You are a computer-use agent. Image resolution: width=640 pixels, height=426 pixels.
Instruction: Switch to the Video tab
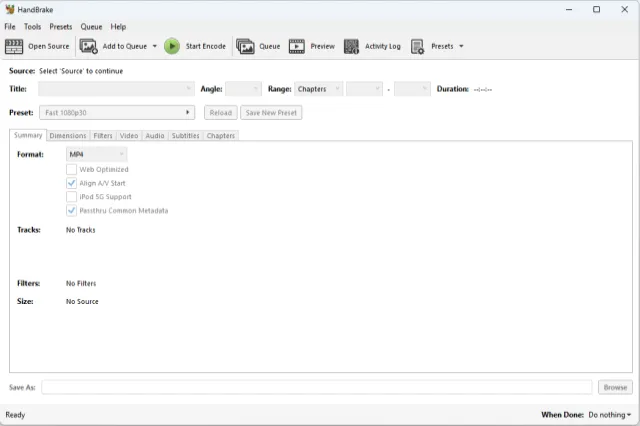click(129, 135)
